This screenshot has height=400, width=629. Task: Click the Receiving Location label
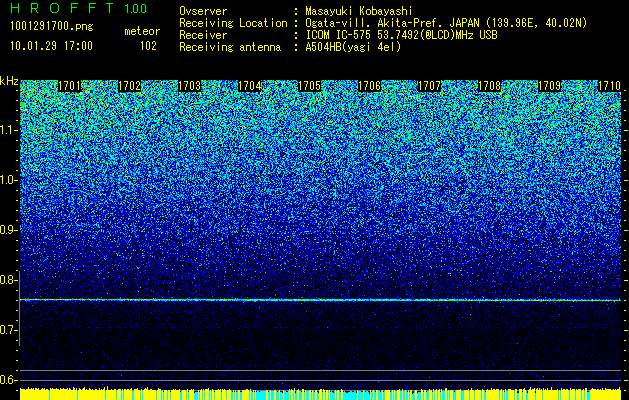click(x=233, y=23)
